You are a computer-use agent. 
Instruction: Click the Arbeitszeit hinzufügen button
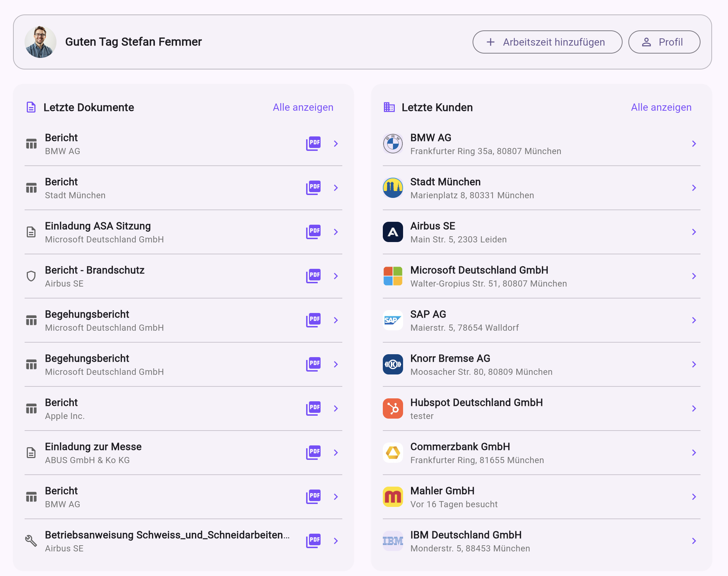[x=547, y=42]
